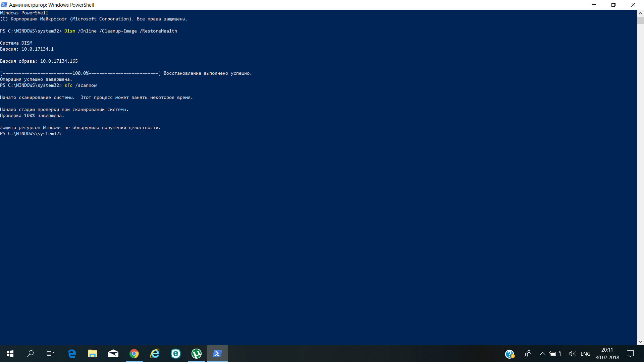The height and width of the screenshot is (362, 644).
Task: Click the last empty PS prompt line
Action: point(31,134)
